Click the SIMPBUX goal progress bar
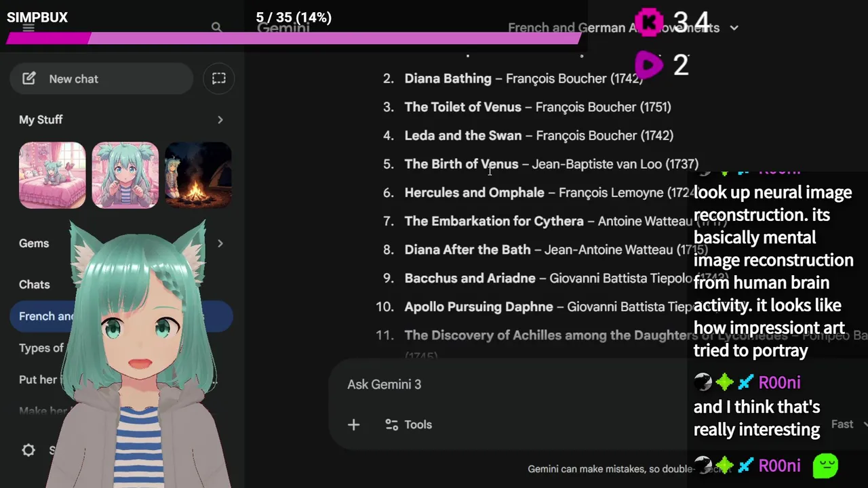Screen dimensions: 868x488 294,38
